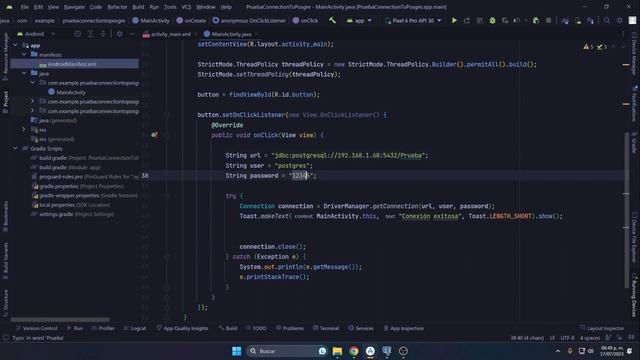
Task: Click Collapse All in Project panel toolbar
Action: (x=103, y=34)
